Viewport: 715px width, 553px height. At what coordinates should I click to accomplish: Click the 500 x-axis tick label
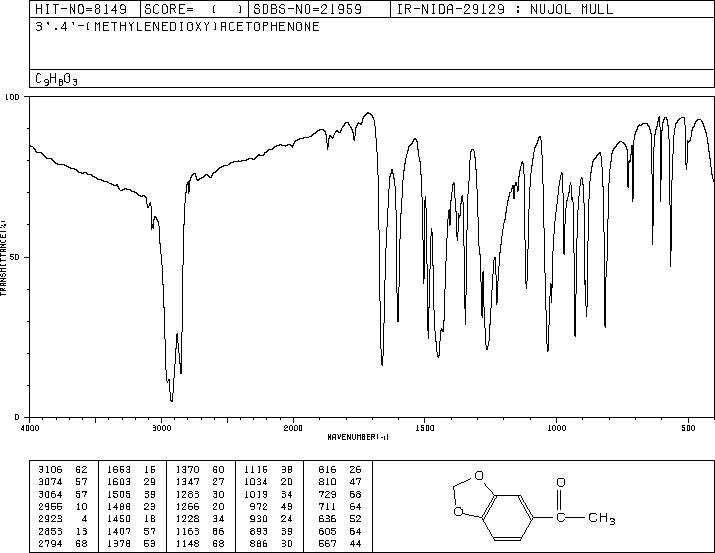688,428
